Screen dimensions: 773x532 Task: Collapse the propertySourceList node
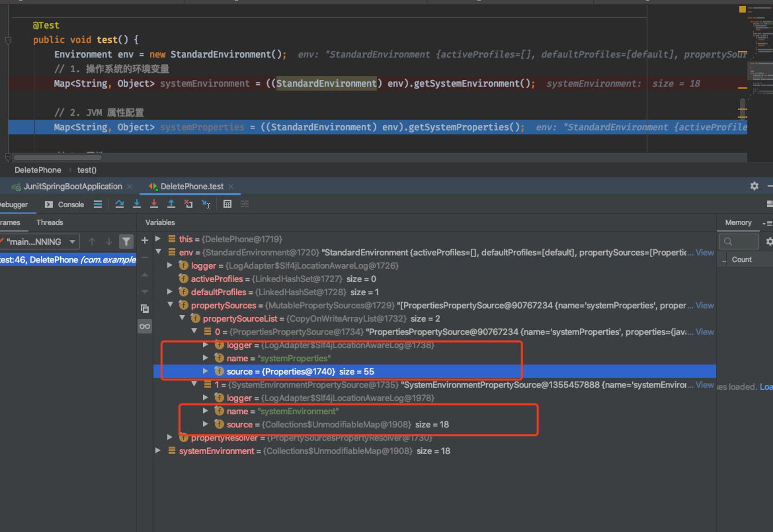[x=182, y=318]
